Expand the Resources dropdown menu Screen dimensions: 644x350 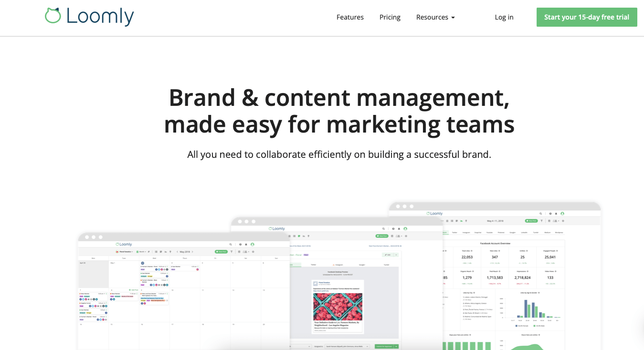435,17
